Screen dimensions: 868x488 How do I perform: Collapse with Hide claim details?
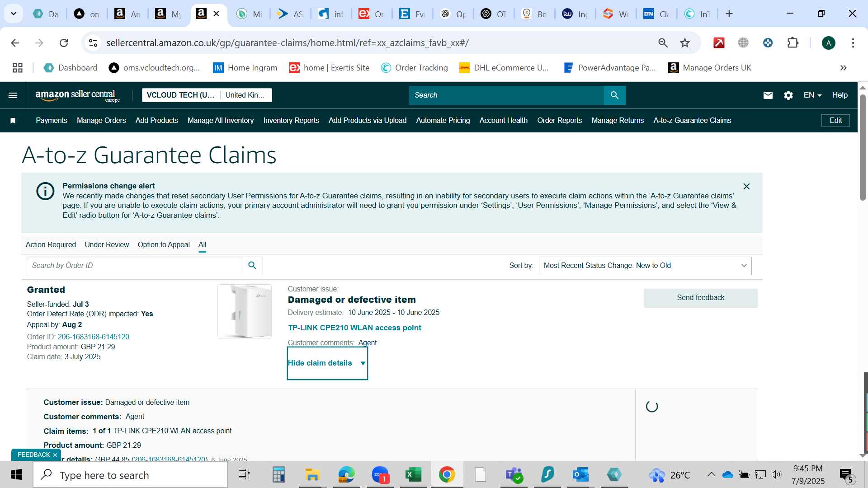click(x=327, y=363)
